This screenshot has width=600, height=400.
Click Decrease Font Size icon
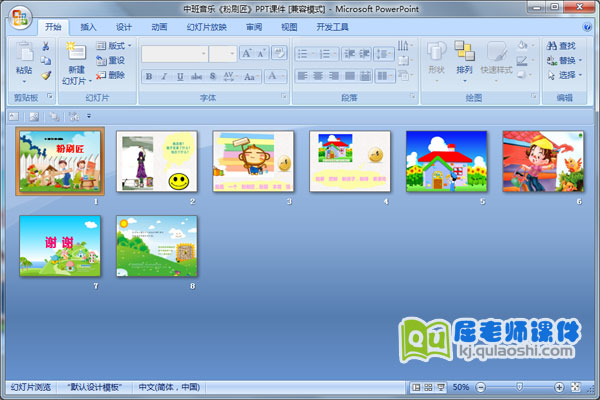tap(261, 53)
